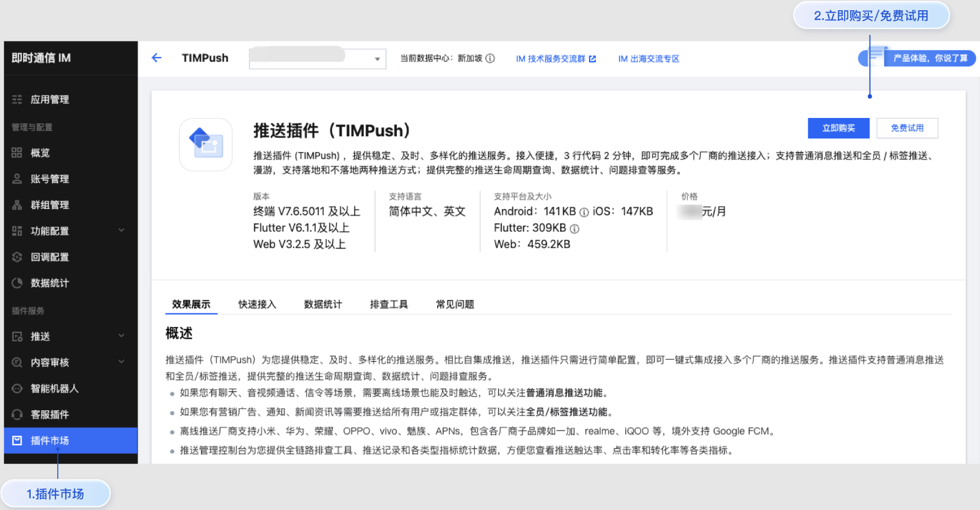Screen dimensions: 980x510
Task: Click the Flutter V6.1.1及以上 text
Action: (x=301, y=228)
